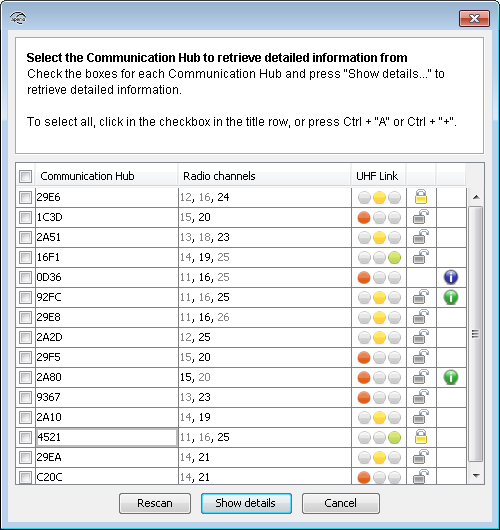
Task: Cancel the hub selection dialog
Action: pyautogui.click(x=341, y=503)
